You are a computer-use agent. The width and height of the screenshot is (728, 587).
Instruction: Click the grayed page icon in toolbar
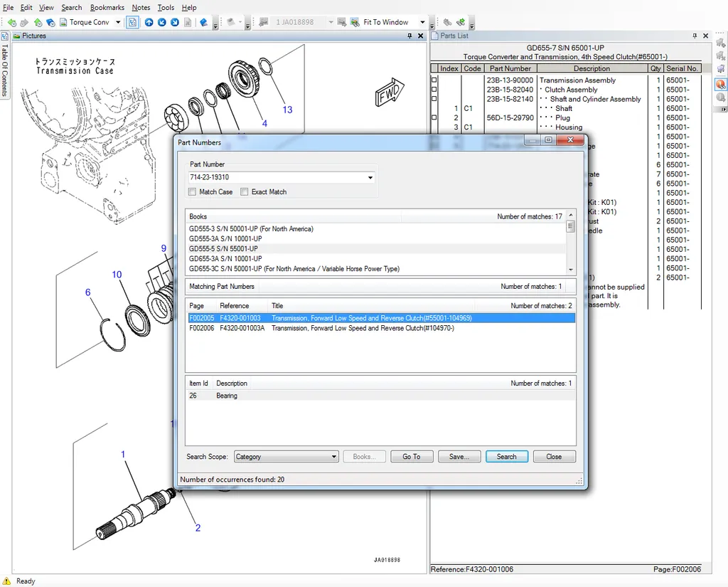click(188, 22)
